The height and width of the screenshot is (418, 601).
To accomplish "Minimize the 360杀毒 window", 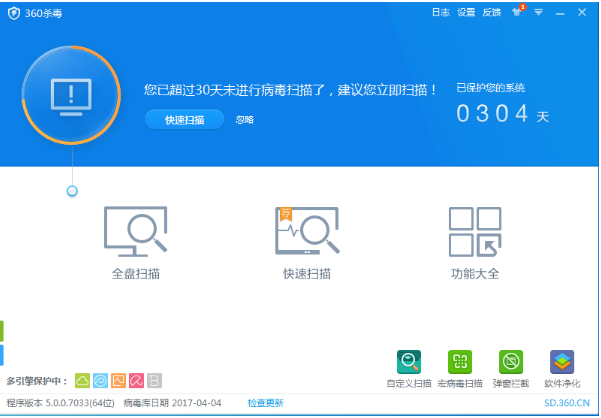I will (x=560, y=14).
